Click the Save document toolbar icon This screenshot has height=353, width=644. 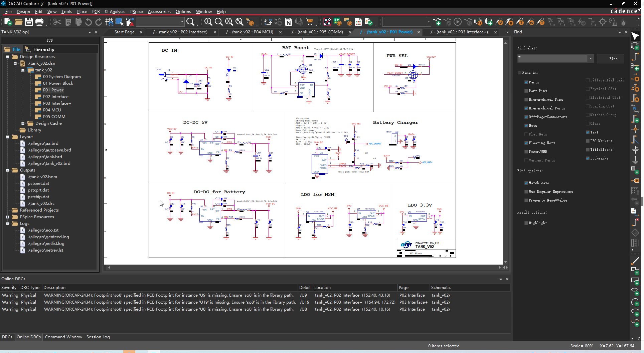tap(29, 22)
